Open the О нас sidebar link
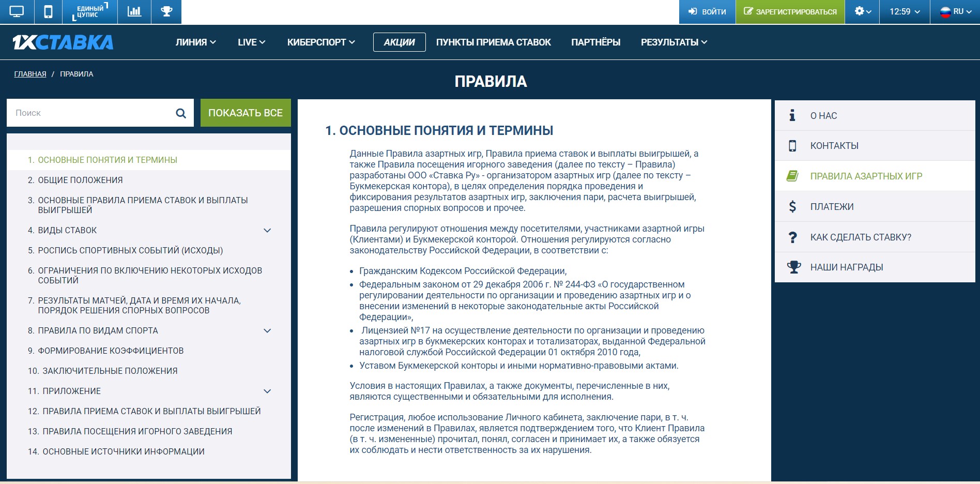The image size is (980, 484). 823,116
